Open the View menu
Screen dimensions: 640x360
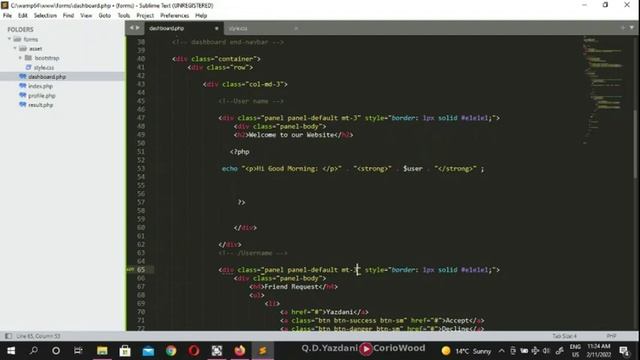(x=86, y=16)
